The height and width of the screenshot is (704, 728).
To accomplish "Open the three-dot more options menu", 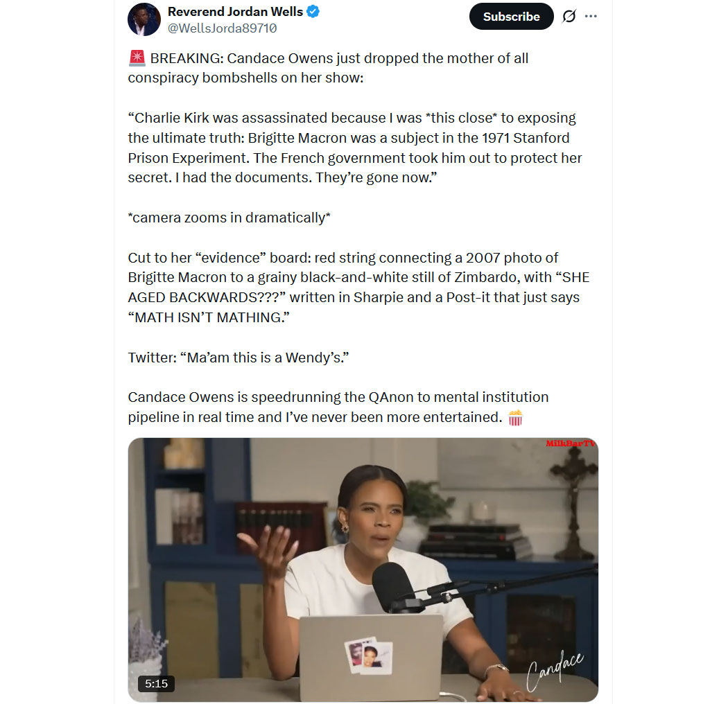I will coord(591,16).
